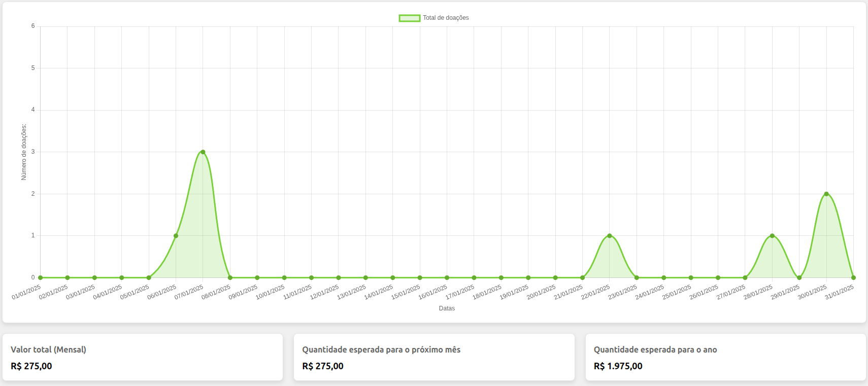Viewport: 868px width, 386px height.
Task: Click the 23/01/2025 data point
Action: click(637, 277)
